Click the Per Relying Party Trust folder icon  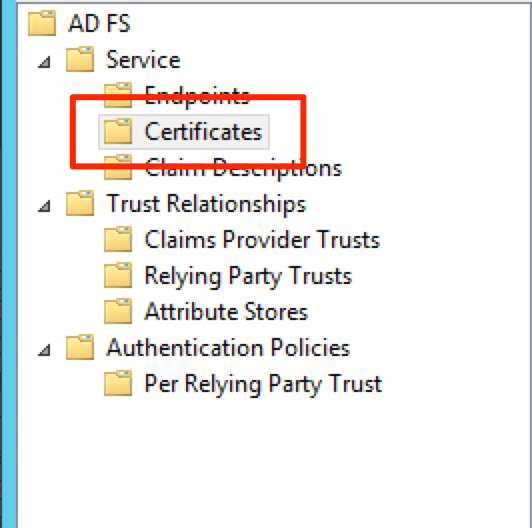118,383
